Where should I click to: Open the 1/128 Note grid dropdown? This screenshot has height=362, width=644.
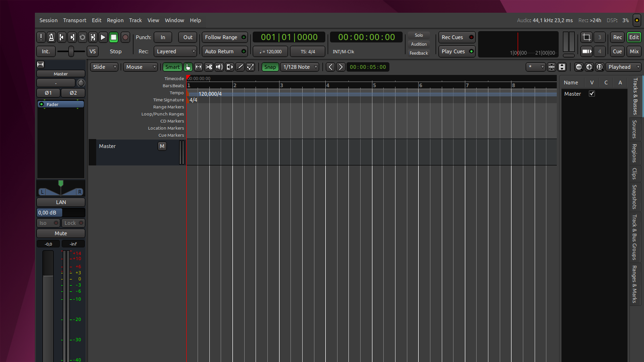coord(300,67)
